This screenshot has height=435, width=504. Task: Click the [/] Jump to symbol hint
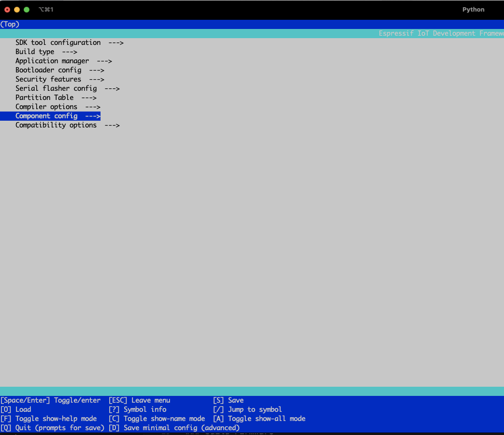[247, 409]
